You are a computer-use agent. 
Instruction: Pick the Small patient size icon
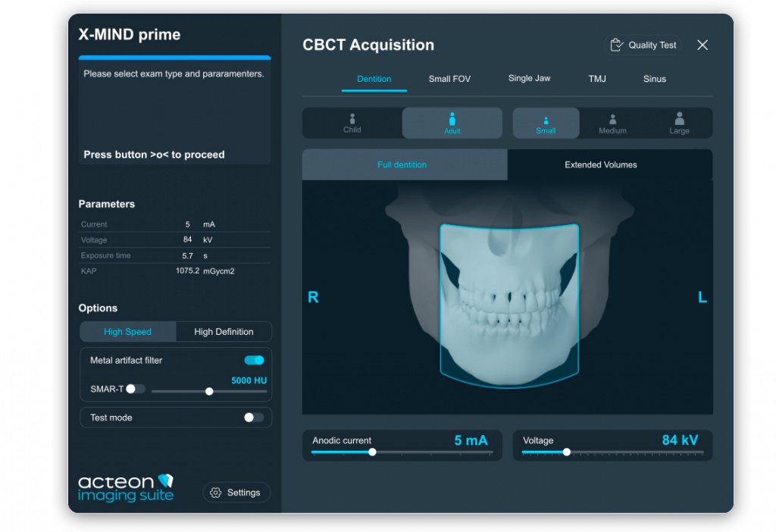[546, 120]
